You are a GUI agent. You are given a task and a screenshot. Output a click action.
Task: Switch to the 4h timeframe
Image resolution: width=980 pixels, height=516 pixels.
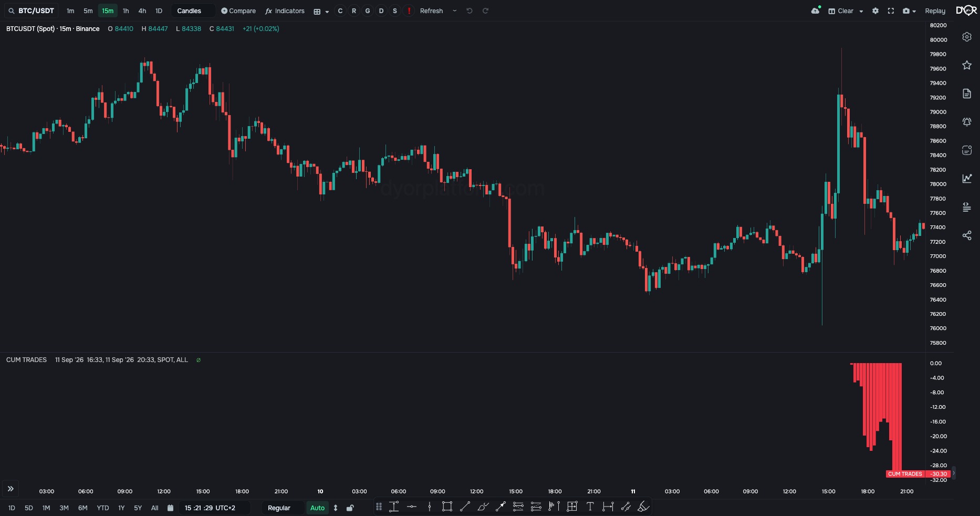(x=142, y=11)
